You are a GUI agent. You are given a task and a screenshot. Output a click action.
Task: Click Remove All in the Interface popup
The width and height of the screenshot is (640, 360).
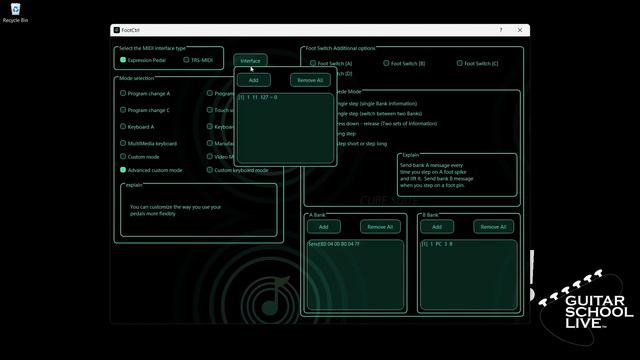click(x=310, y=80)
